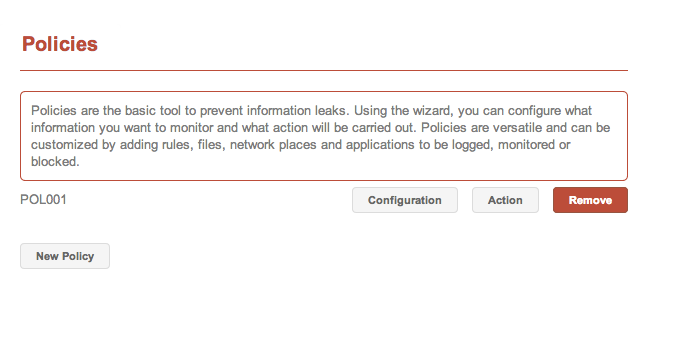This screenshot has height=364, width=696.
Task: Open Configuration for policy POL001
Action: point(405,200)
